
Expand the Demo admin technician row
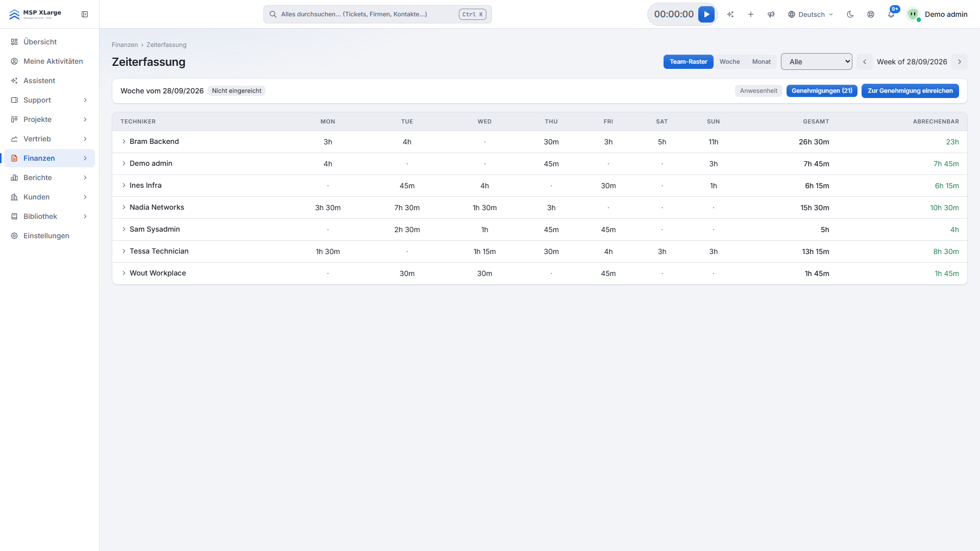(x=124, y=163)
